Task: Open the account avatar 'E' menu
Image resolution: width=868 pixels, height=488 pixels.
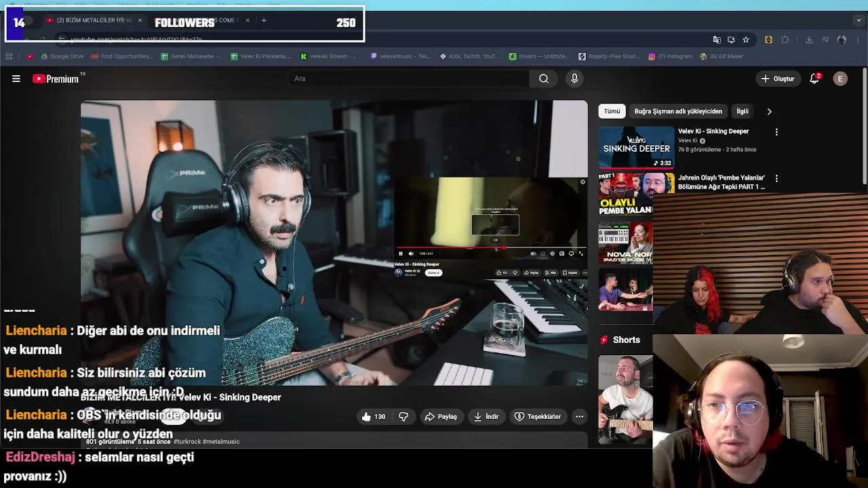Action: 840,79
